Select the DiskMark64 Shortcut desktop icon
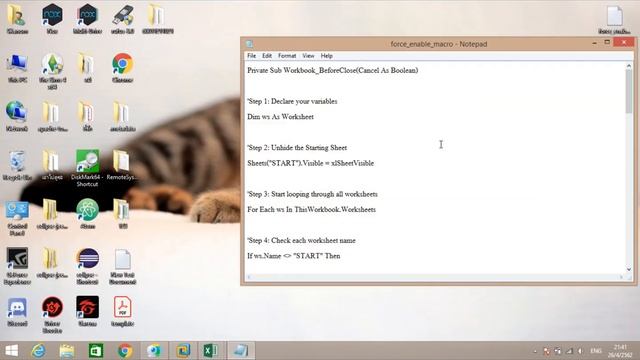 87,168
